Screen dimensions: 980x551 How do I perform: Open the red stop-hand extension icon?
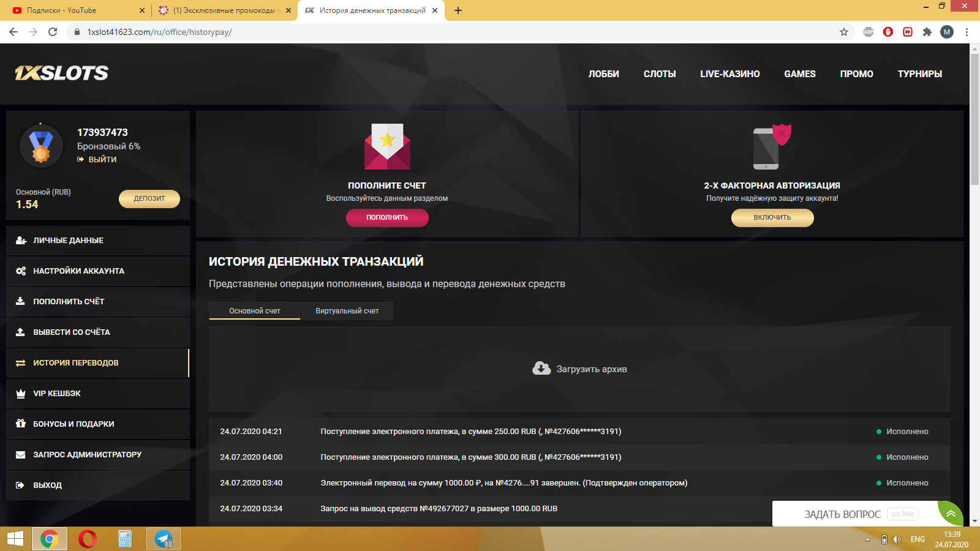(x=888, y=32)
